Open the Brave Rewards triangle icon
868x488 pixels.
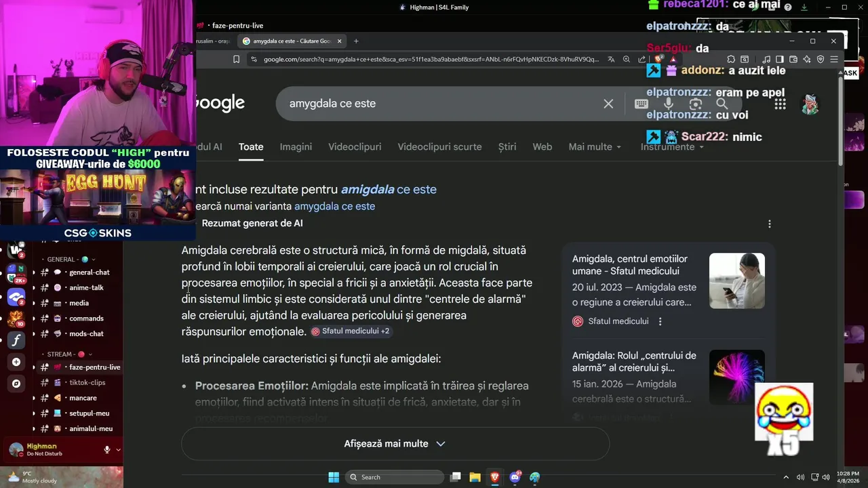[673, 59]
